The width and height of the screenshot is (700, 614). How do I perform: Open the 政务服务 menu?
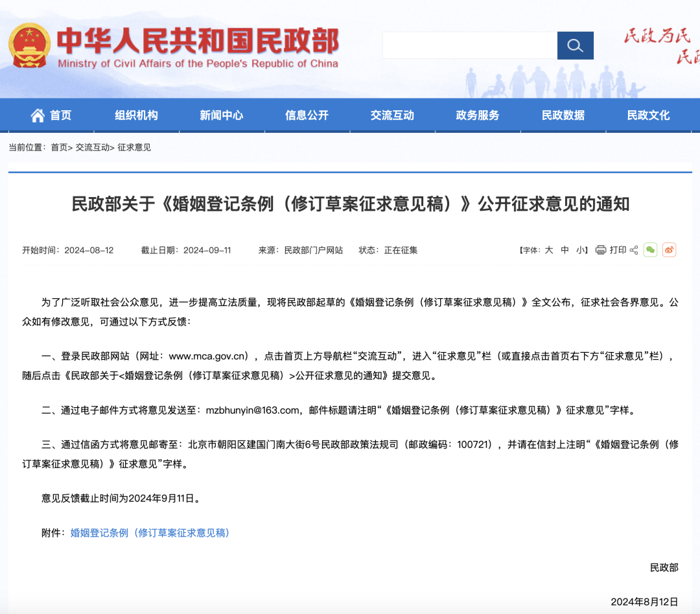pyautogui.click(x=478, y=115)
